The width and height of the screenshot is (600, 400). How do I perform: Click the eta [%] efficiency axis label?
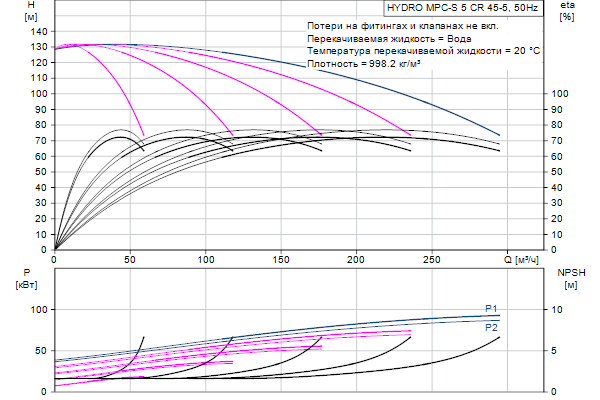[567, 12]
